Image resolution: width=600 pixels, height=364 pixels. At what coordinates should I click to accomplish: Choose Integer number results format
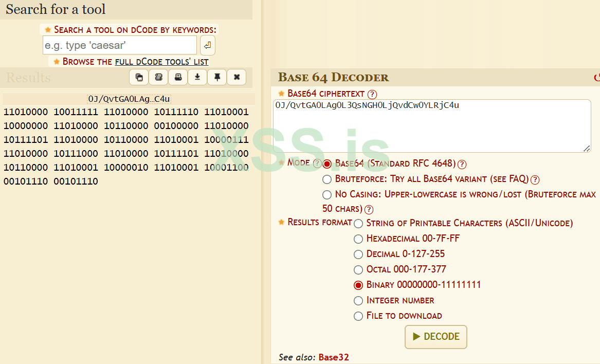(x=358, y=301)
